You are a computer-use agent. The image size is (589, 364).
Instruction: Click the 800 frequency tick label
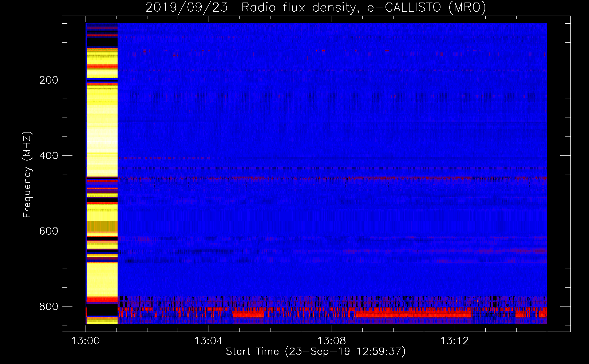[49, 306]
